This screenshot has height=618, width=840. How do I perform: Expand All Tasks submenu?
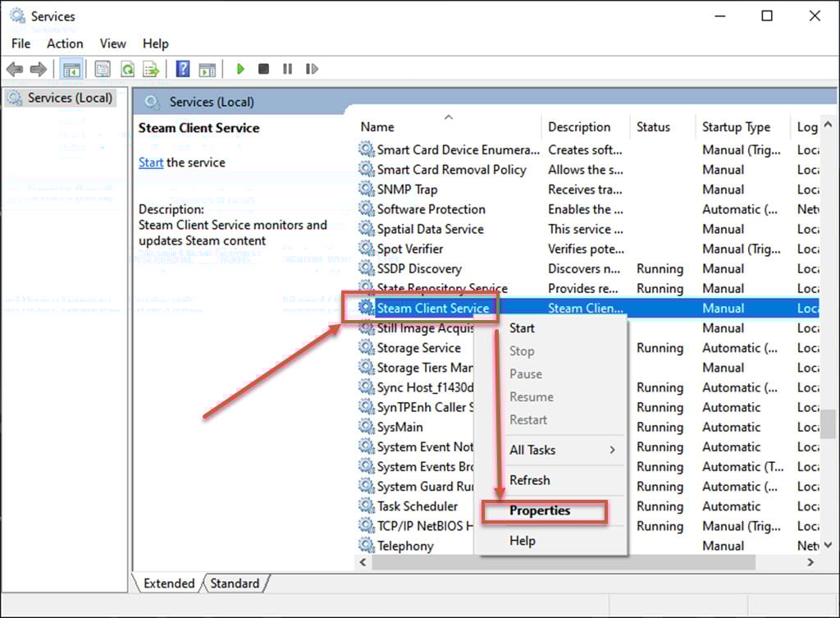[550, 451]
